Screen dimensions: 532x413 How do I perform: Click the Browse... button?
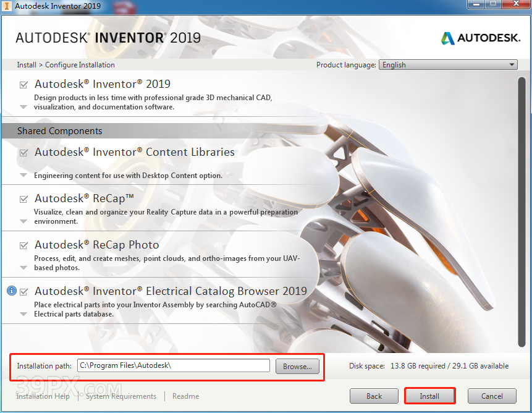298,366
